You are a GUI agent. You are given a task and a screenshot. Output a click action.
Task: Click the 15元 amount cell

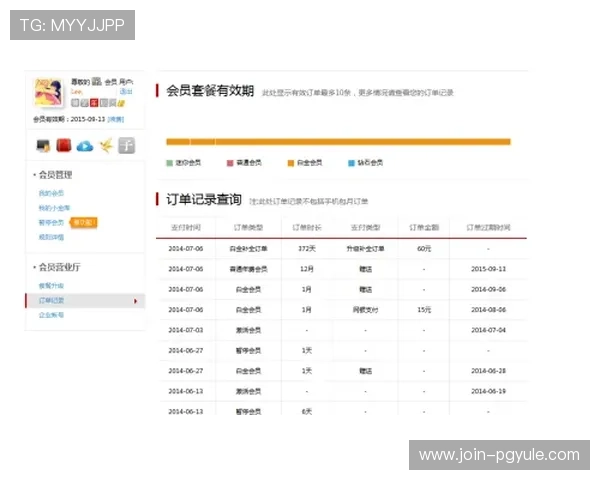[424, 310]
